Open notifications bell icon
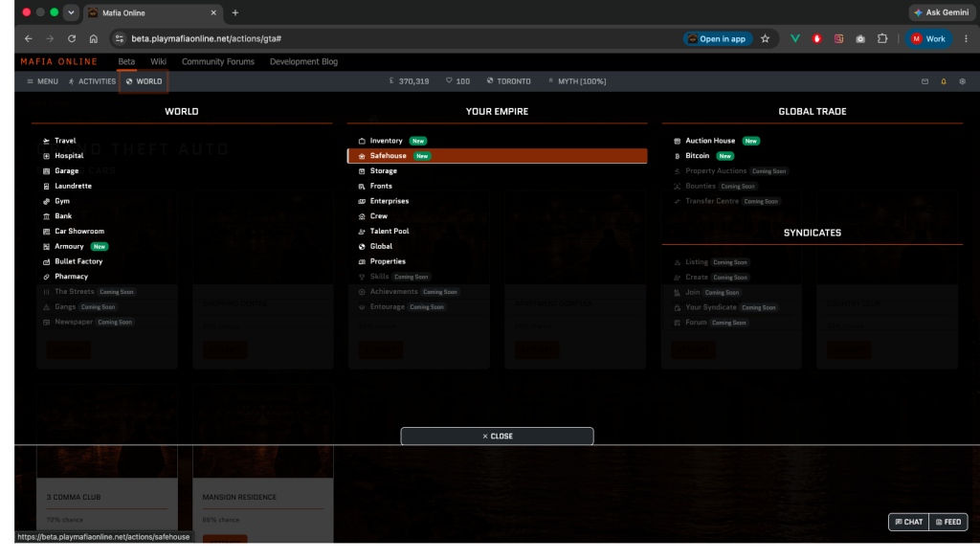980x560 pixels. 944,81
